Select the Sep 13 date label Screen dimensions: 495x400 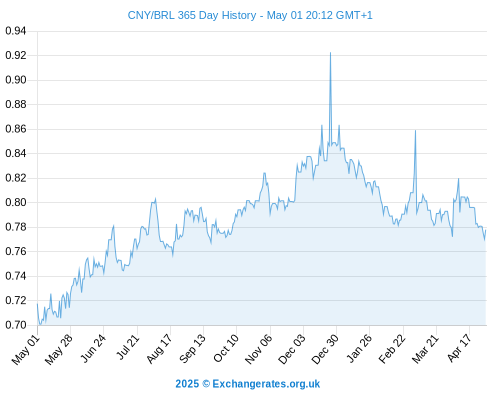coord(192,348)
